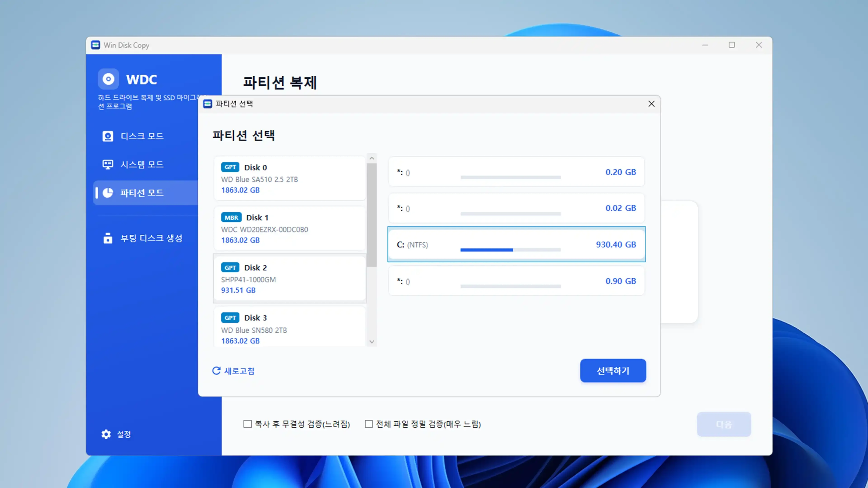The height and width of the screenshot is (488, 868).
Task: Click the settings gear icon
Action: [x=106, y=434]
